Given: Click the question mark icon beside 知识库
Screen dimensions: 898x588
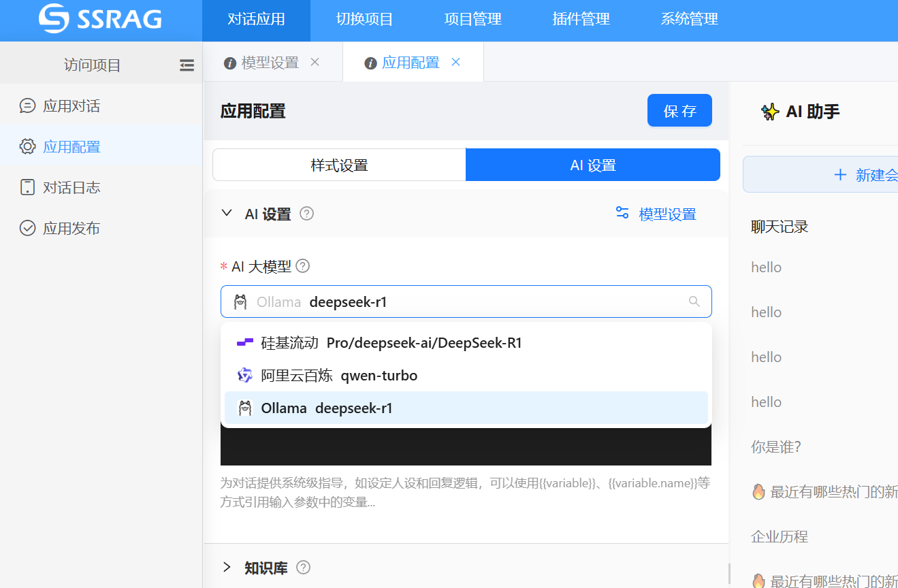Looking at the screenshot, I should click(303, 567).
